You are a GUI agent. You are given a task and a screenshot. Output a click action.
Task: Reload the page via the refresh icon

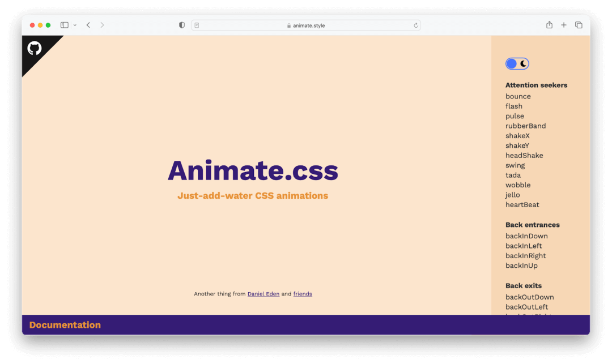coord(415,25)
